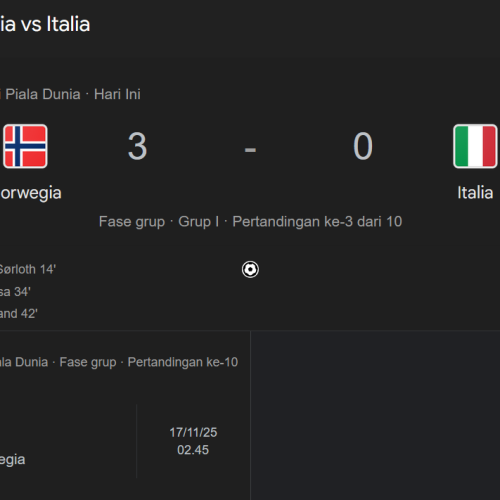Select Norway's score of 3

tap(137, 146)
